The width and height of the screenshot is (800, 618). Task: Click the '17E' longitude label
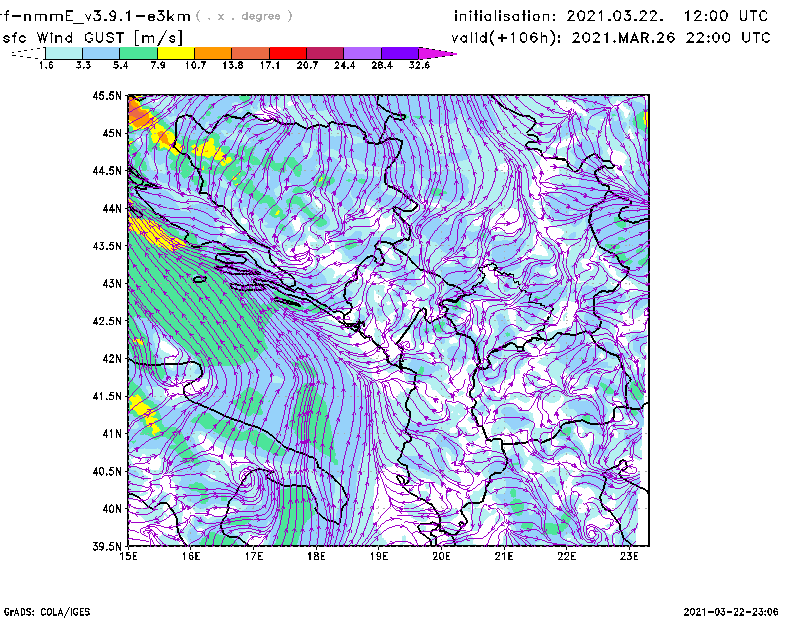coord(254,556)
